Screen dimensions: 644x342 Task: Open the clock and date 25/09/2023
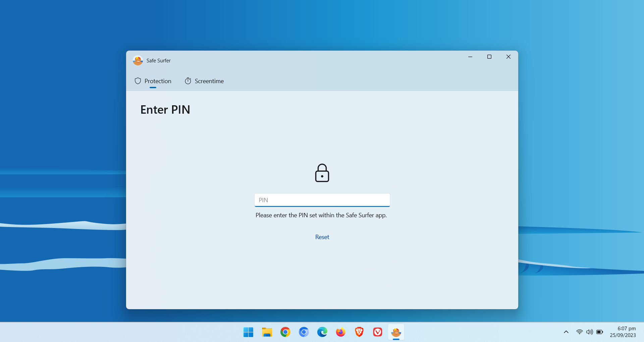tap(623, 332)
